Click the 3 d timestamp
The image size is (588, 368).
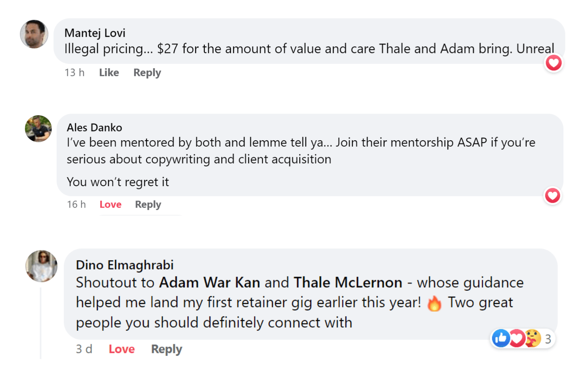click(84, 349)
